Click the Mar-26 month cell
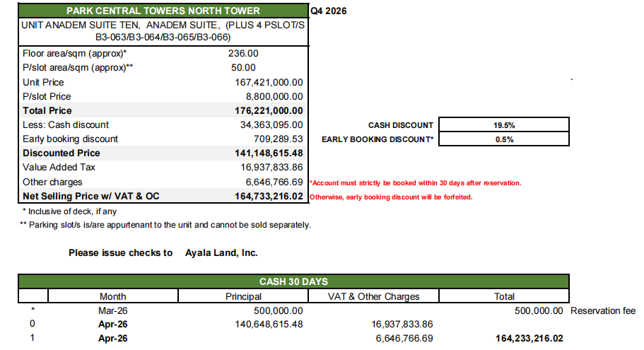This screenshot has height=350, width=644. click(112, 310)
